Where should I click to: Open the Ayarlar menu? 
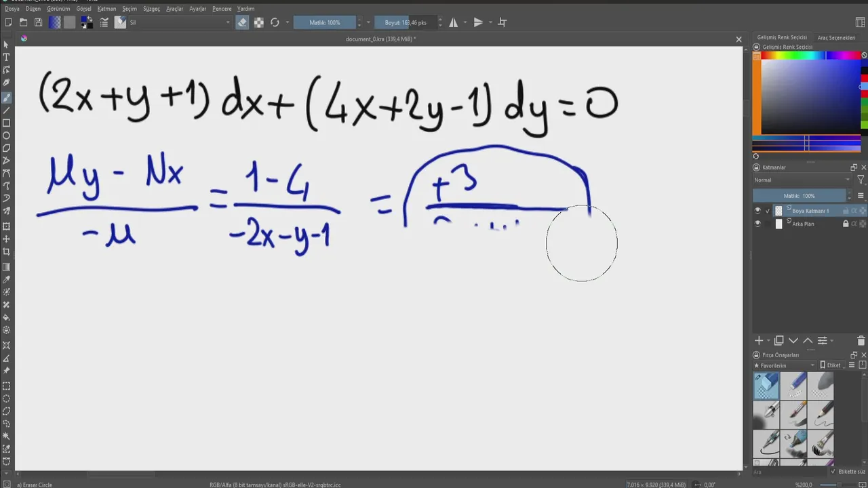click(x=197, y=9)
